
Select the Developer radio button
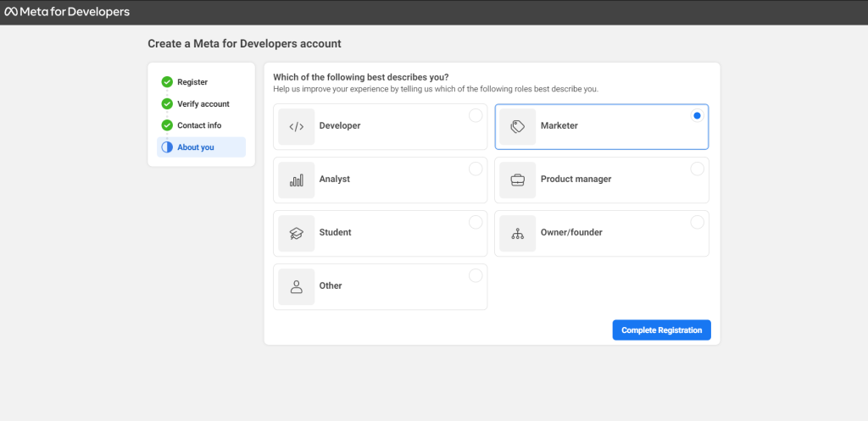point(476,115)
